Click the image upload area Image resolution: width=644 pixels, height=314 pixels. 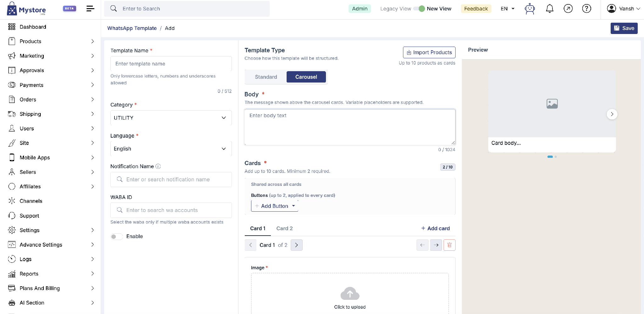pyautogui.click(x=350, y=294)
